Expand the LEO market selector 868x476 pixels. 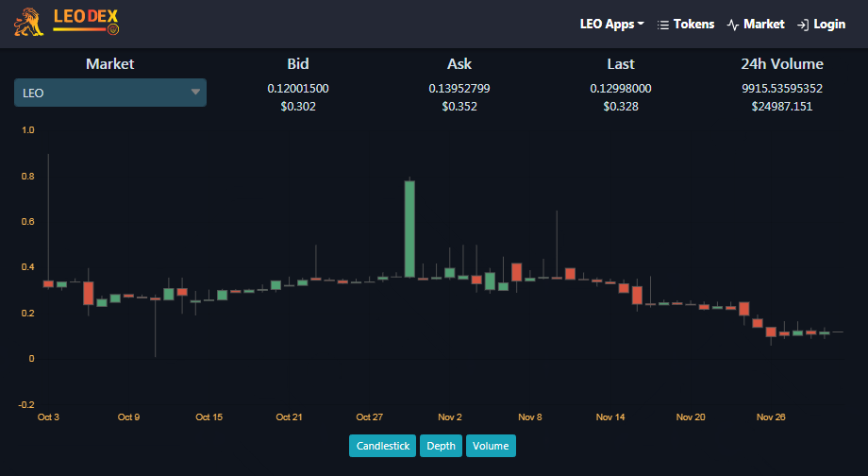pyautogui.click(x=110, y=93)
